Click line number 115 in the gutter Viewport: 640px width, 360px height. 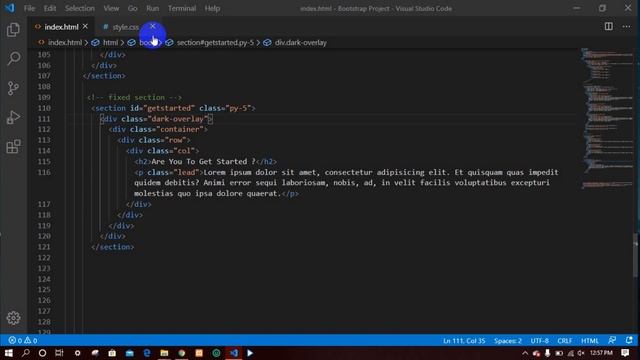point(44,162)
